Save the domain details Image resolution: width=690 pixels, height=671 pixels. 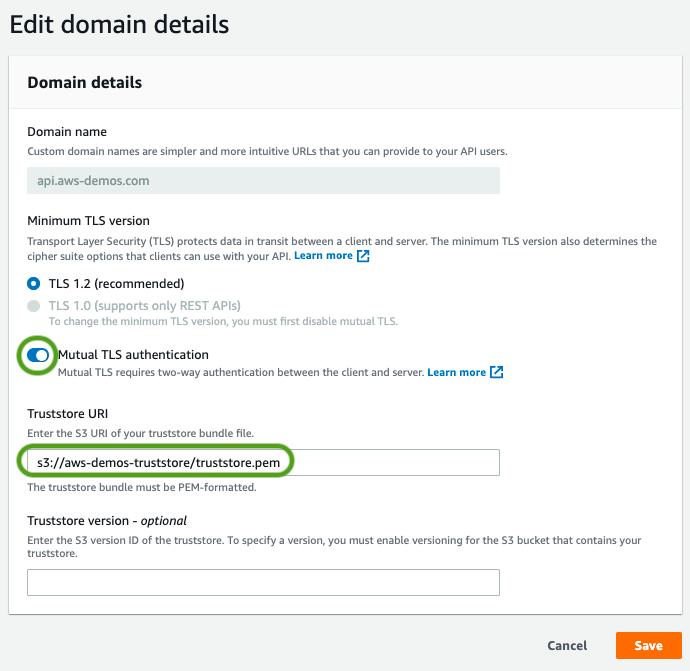tap(648, 646)
